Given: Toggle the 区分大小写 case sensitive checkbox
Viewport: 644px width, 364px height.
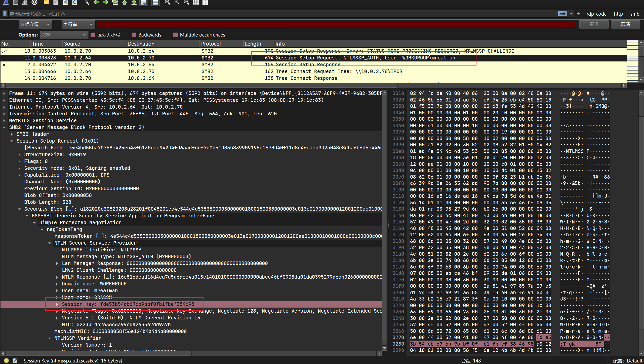Looking at the screenshot, I should [93, 35].
